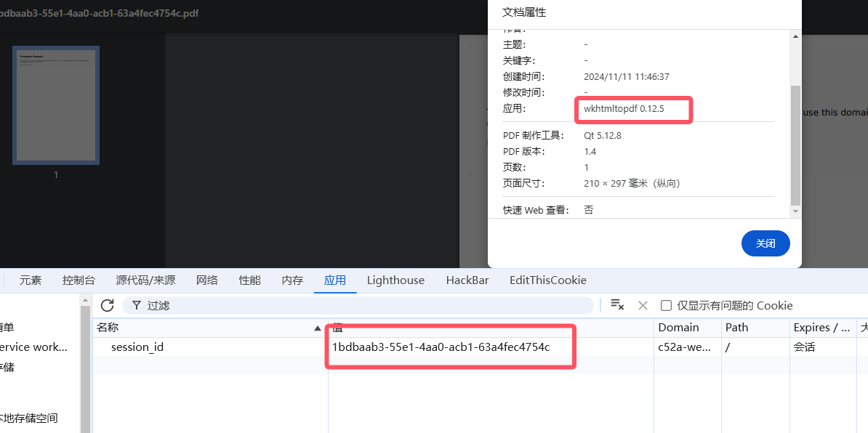The height and width of the screenshot is (433, 868).
Task: Select the page 1 PDF thumbnail
Action: tap(56, 105)
